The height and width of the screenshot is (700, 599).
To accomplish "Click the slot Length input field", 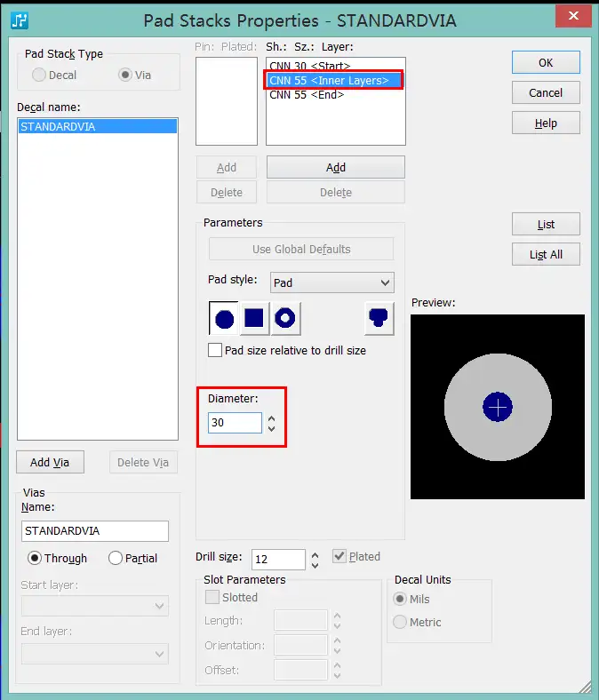I will (300, 621).
